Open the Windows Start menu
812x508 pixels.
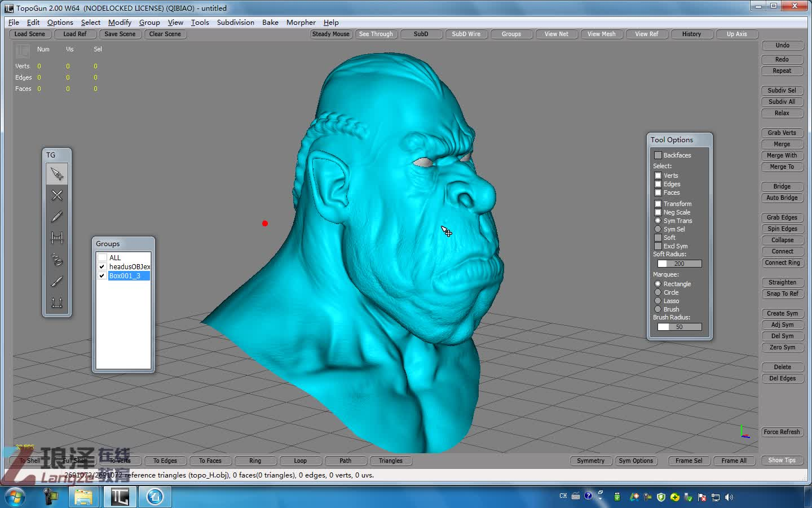coord(15,497)
